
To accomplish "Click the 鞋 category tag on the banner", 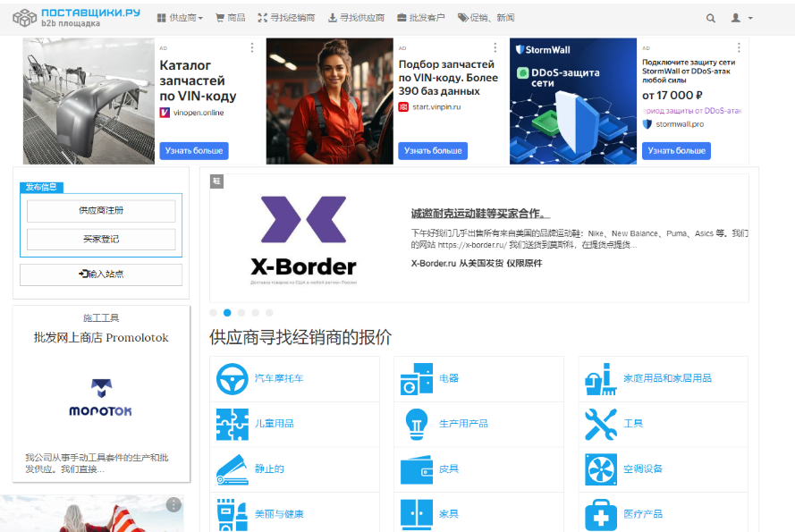I will (x=216, y=181).
